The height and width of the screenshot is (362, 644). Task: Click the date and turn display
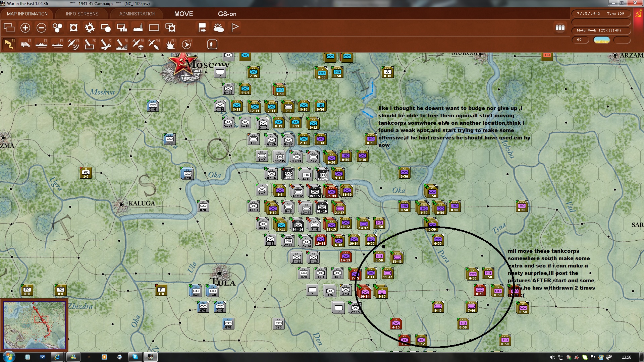coord(601,14)
